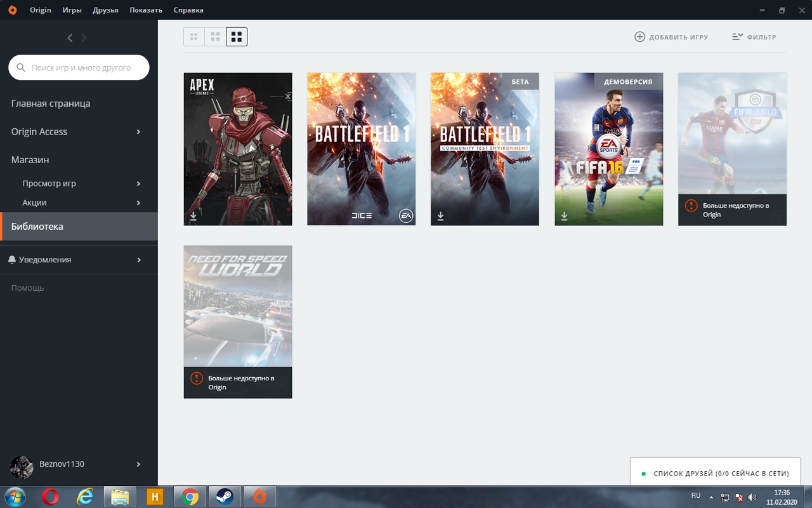Open the Apex Legends game tile
The image size is (812, 508).
[238, 149]
